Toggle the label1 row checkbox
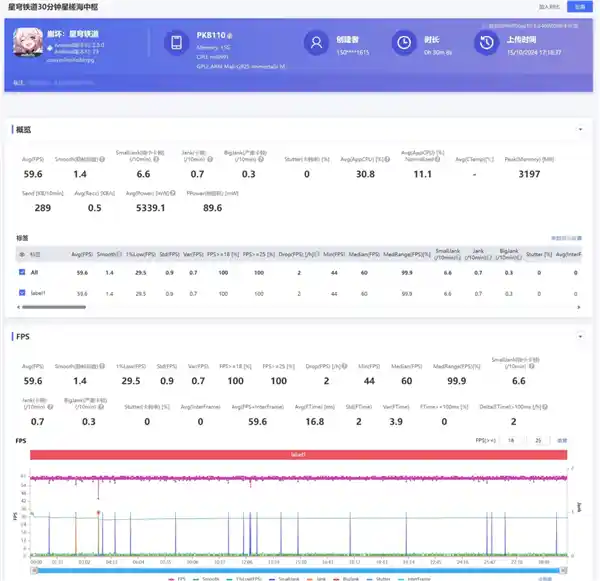This screenshot has width=600, height=581. pyautogui.click(x=22, y=293)
